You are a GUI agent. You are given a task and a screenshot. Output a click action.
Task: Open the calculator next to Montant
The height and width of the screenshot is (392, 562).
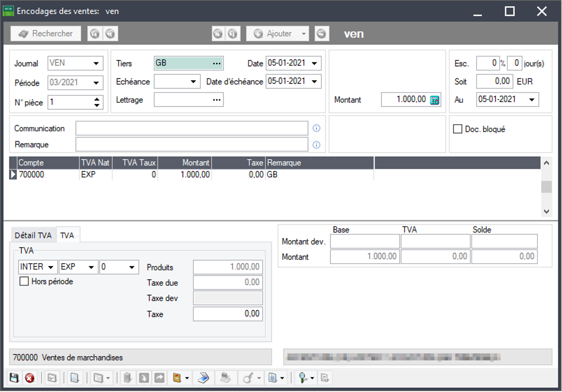pos(434,100)
